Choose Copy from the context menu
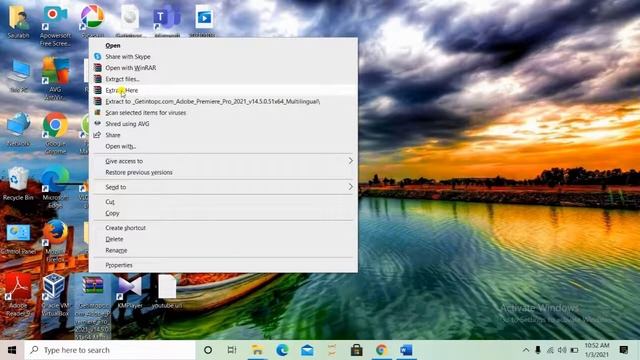This screenshot has height=360, width=640. (223, 213)
